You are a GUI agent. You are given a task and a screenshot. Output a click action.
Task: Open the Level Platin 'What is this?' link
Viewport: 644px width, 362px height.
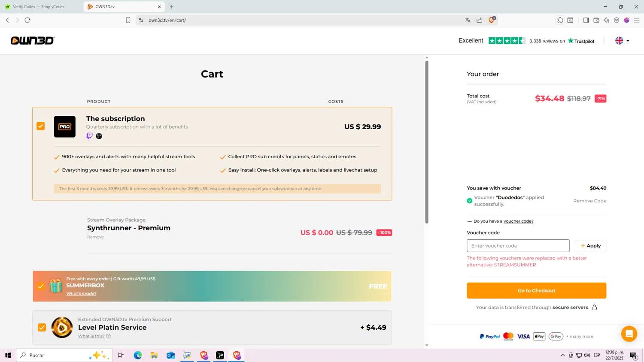click(x=91, y=336)
